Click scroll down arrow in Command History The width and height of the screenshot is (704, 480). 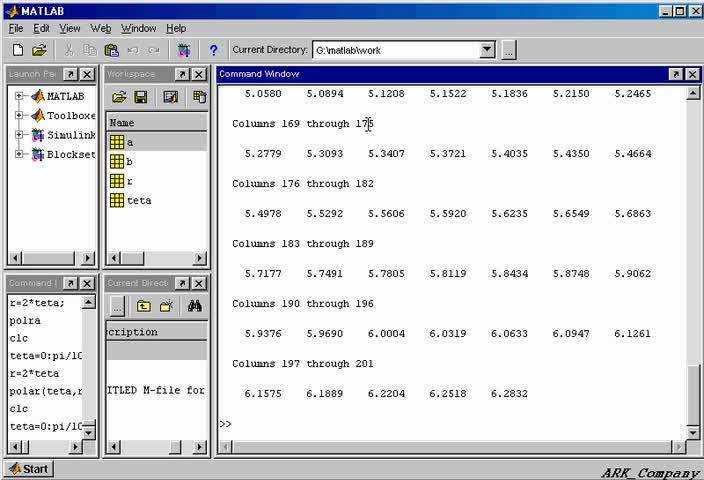point(88,433)
